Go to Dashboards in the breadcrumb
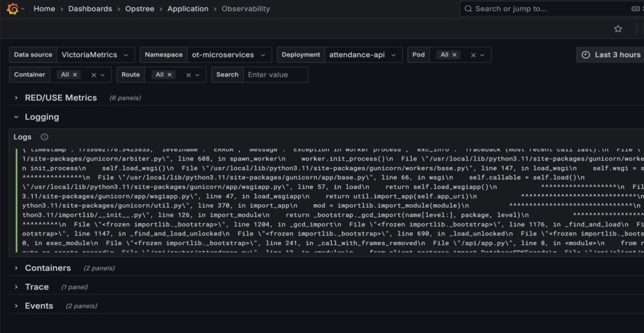 pyautogui.click(x=90, y=9)
